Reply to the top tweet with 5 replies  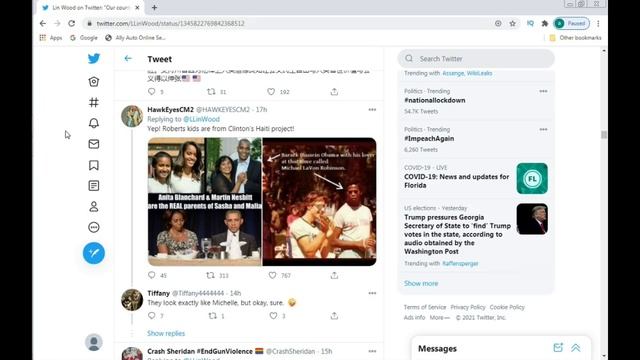[151, 92]
